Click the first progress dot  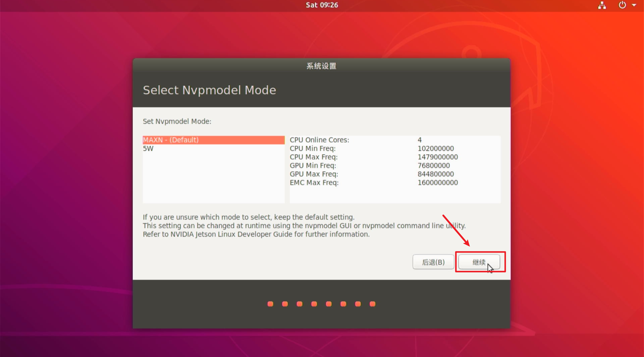[270, 304]
